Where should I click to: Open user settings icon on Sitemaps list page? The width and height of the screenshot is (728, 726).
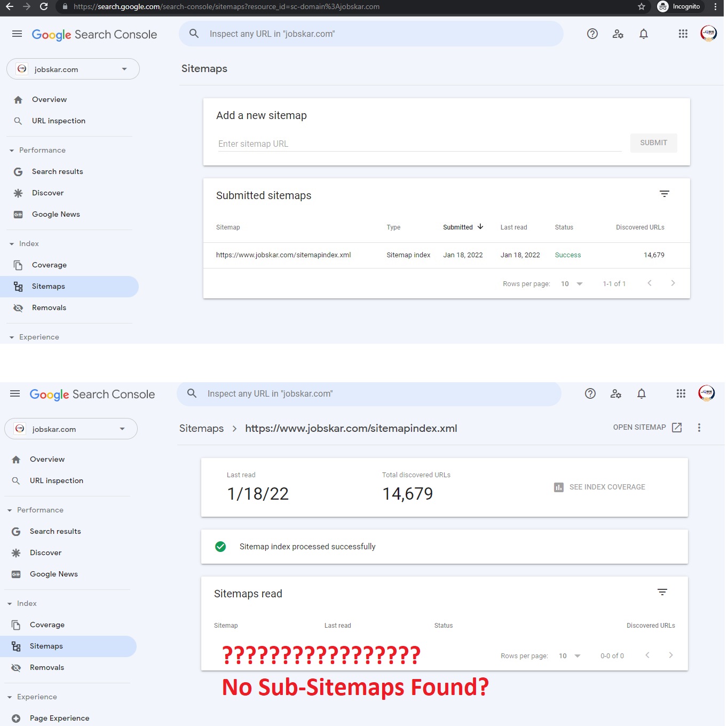click(x=618, y=34)
